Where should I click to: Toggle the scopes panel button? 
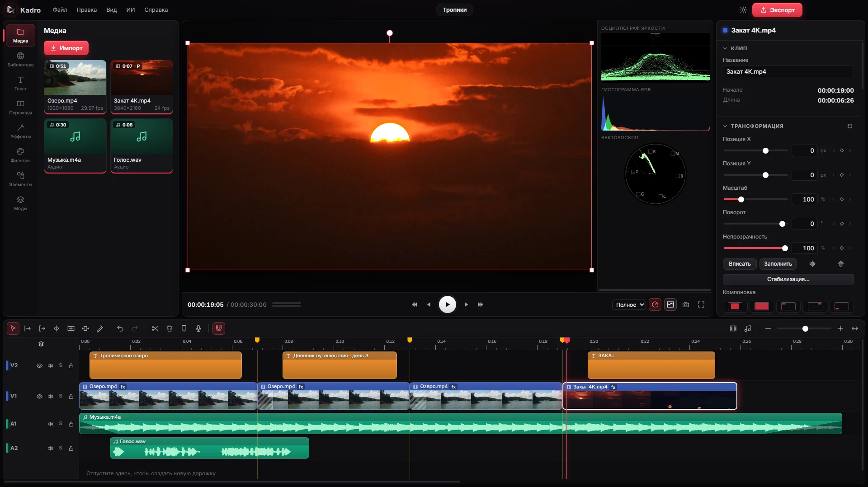670,304
